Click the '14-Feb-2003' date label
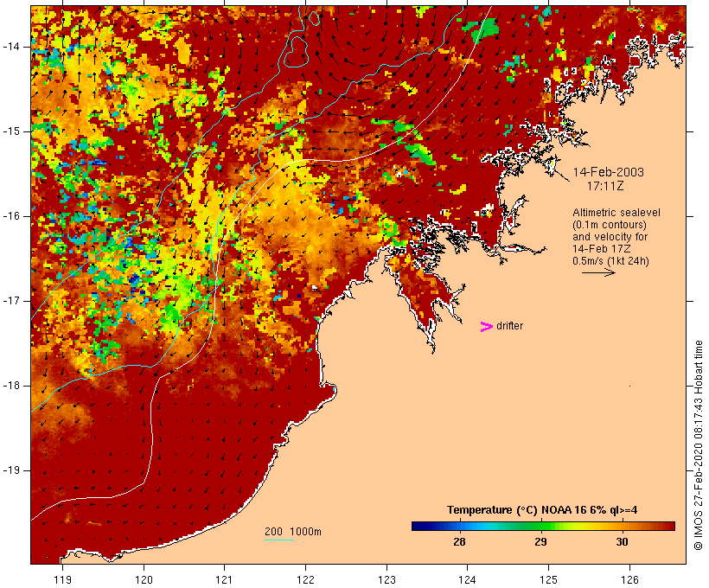The image size is (709, 588). pyautogui.click(x=608, y=172)
